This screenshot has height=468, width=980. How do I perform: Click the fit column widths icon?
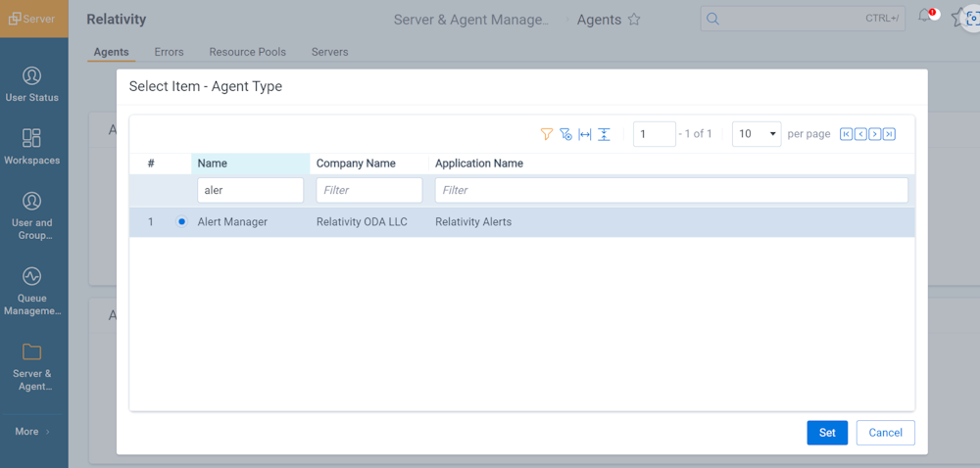point(585,134)
